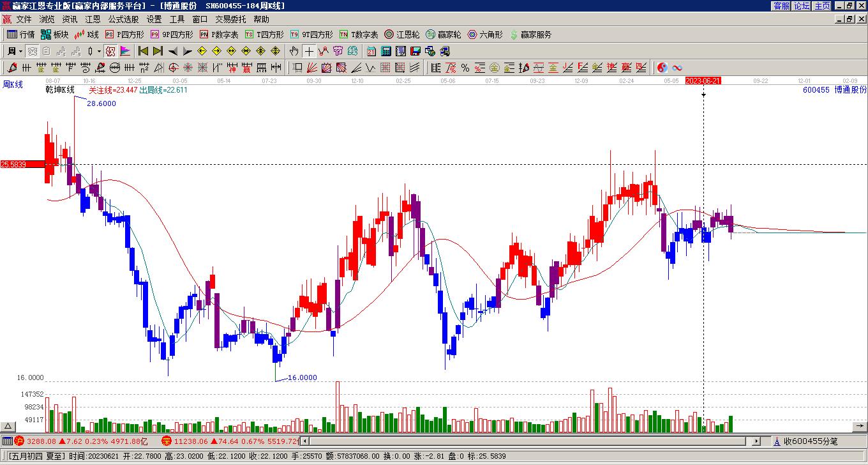Click the horizontal scrollbar left arrow
Screen dimensions: 868x465
pyautogui.click(x=305, y=441)
